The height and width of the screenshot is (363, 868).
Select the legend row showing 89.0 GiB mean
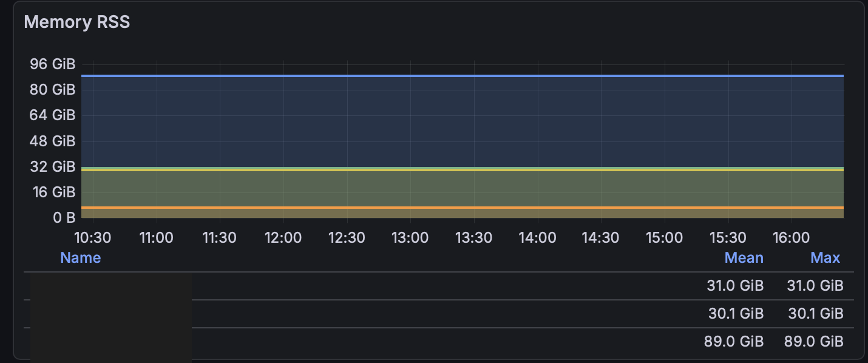coord(425,341)
